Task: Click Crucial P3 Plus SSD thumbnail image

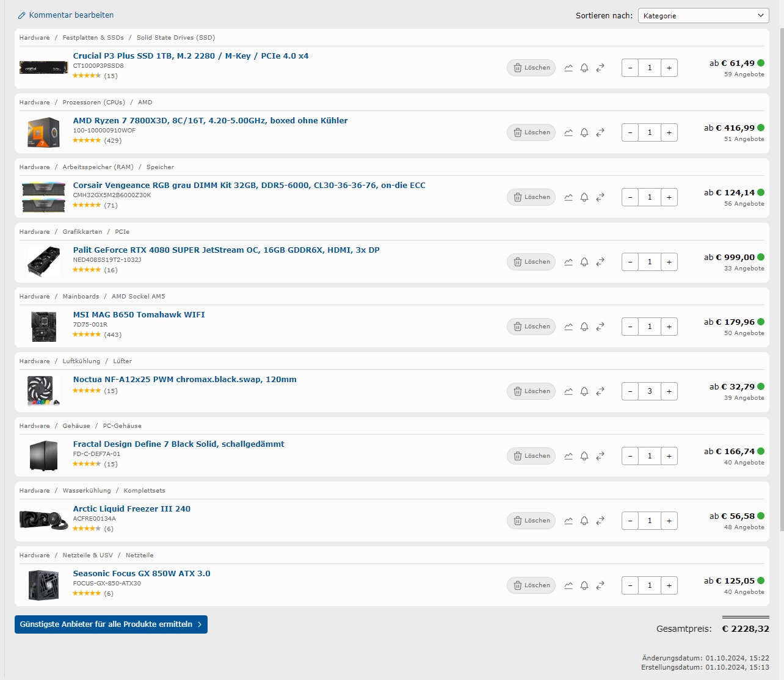Action: click(43, 67)
